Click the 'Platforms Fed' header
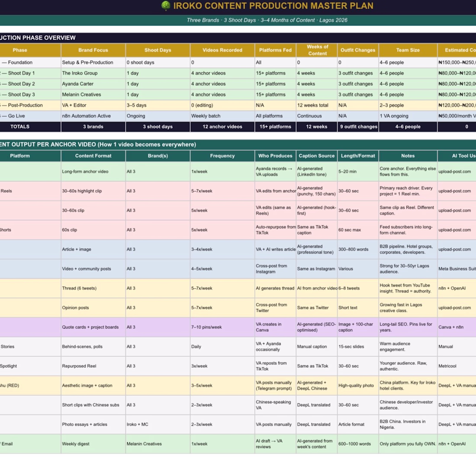 coord(275,50)
